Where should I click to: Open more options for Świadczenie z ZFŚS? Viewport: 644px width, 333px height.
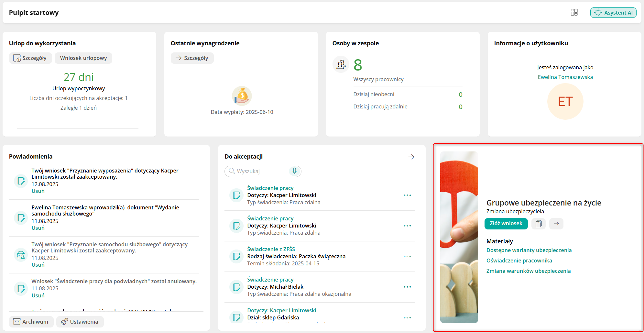(x=407, y=256)
